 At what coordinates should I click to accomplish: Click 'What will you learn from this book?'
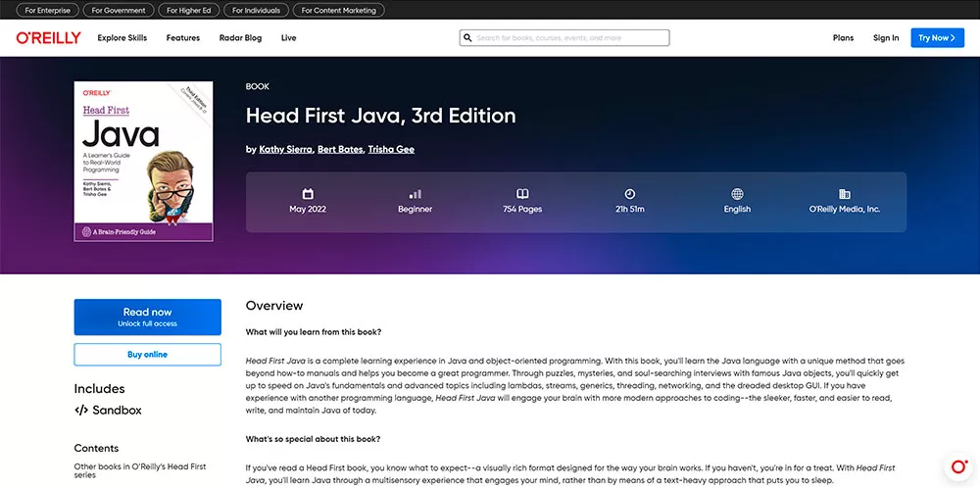(314, 332)
